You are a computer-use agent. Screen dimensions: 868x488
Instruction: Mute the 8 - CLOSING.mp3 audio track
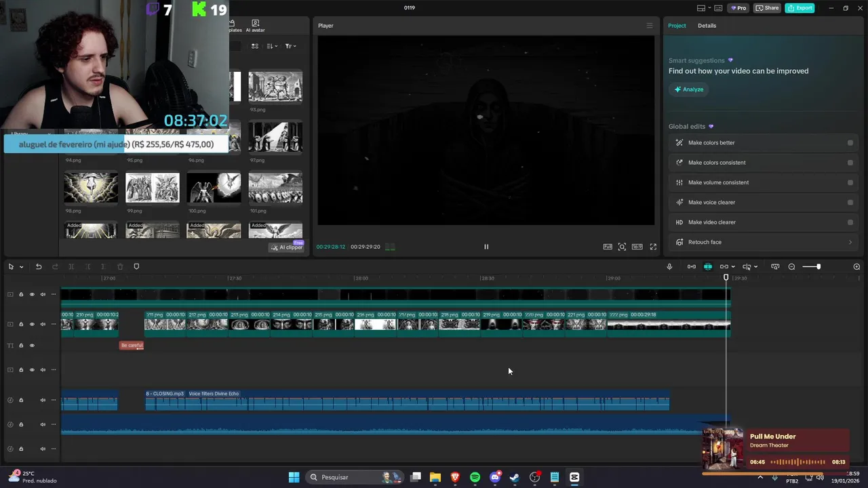[x=43, y=400]
